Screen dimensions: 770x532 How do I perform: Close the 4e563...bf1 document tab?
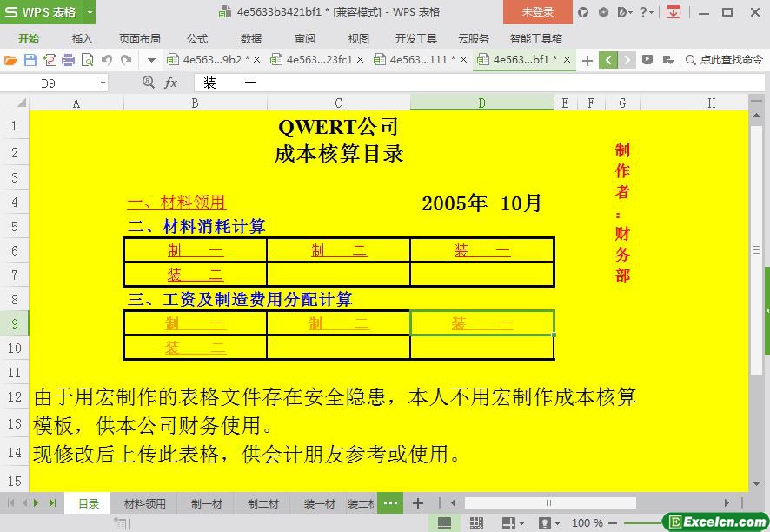pyautogui.click(x=567, y=60)
